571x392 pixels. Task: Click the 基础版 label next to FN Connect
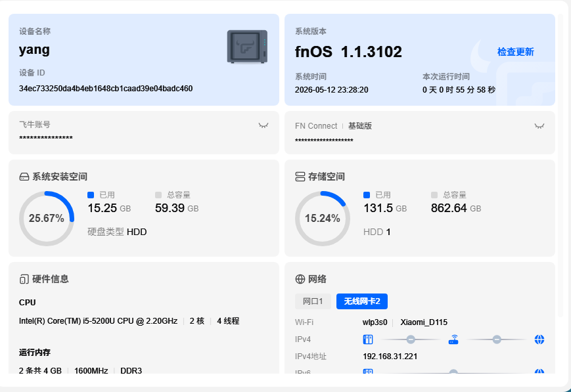360,126
